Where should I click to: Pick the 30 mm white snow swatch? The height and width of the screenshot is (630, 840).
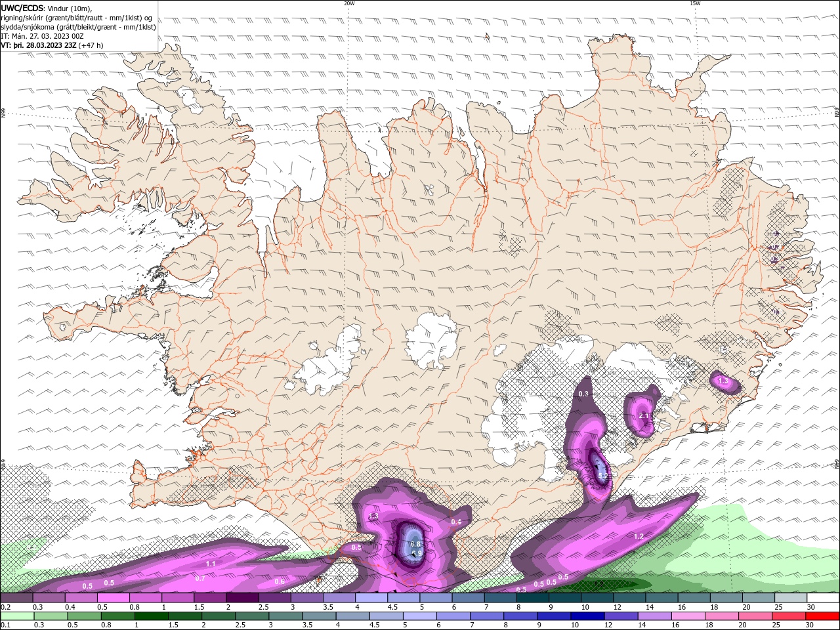(822, 598)
